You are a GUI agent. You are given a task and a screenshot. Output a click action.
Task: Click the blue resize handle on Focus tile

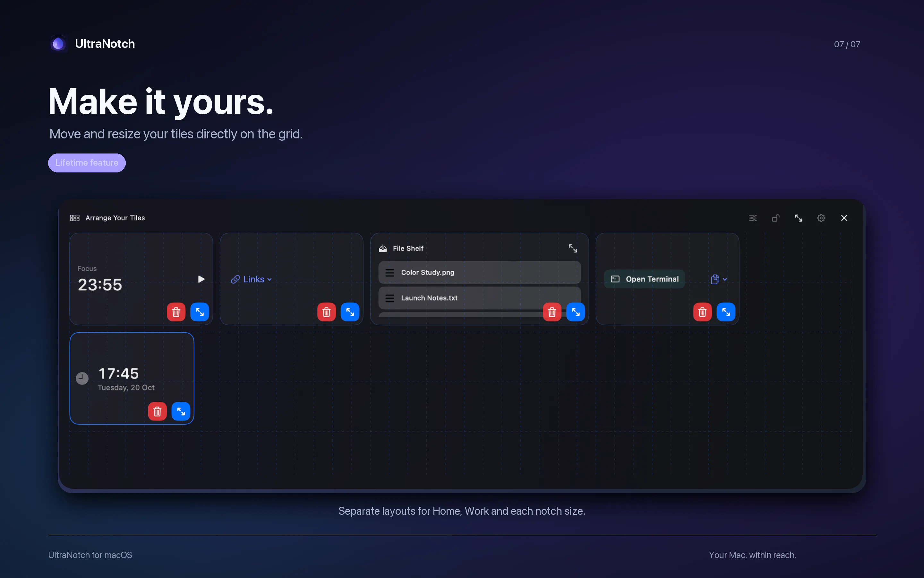pos(200,312)
